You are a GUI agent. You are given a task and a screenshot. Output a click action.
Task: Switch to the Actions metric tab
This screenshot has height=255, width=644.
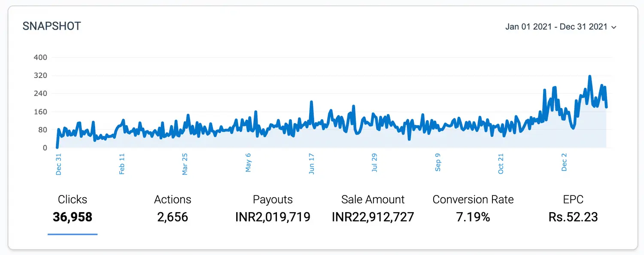click(x=173, y=208)
